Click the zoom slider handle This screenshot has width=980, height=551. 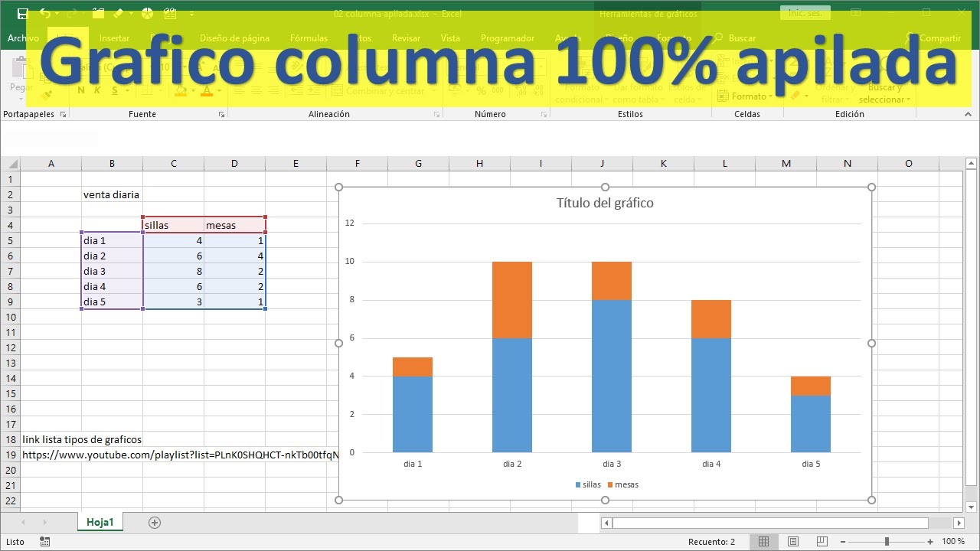887,542
